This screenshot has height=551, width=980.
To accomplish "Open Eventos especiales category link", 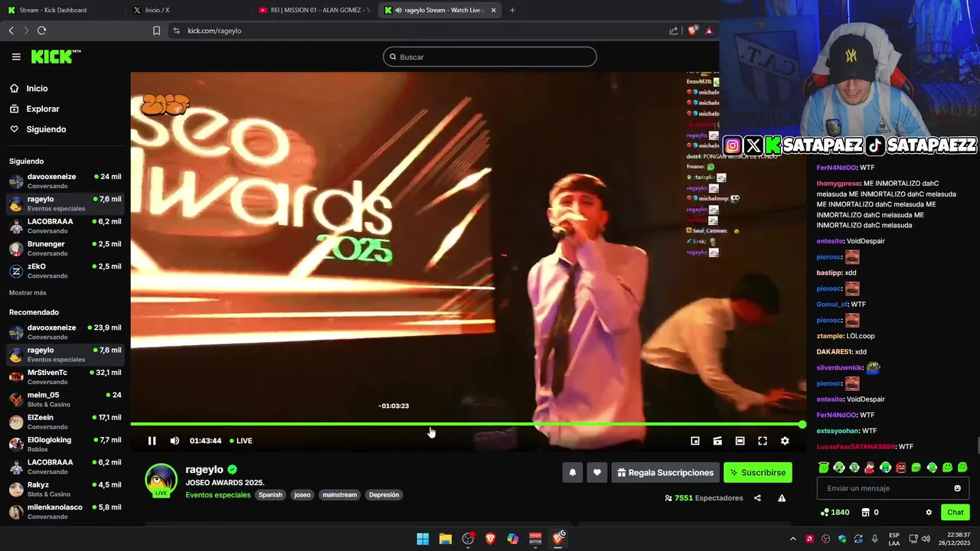I will click(x=217, y=495).
